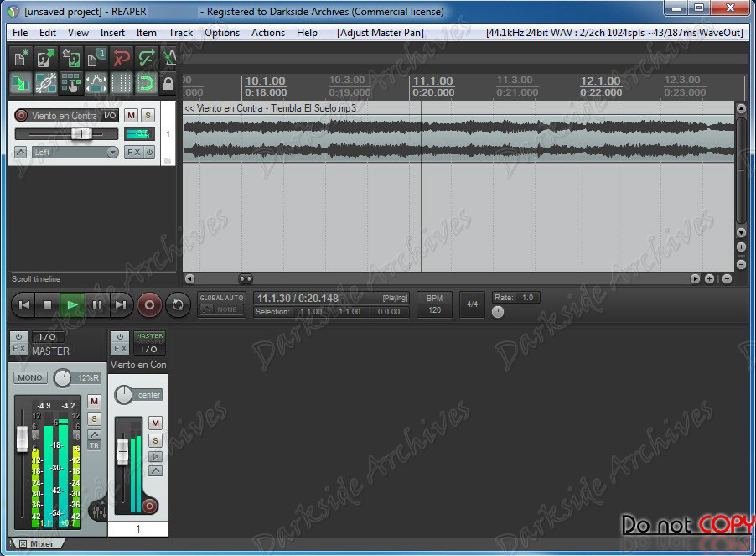
Task: Open master mixer settings sliders icon
Action: click(100, 512)
